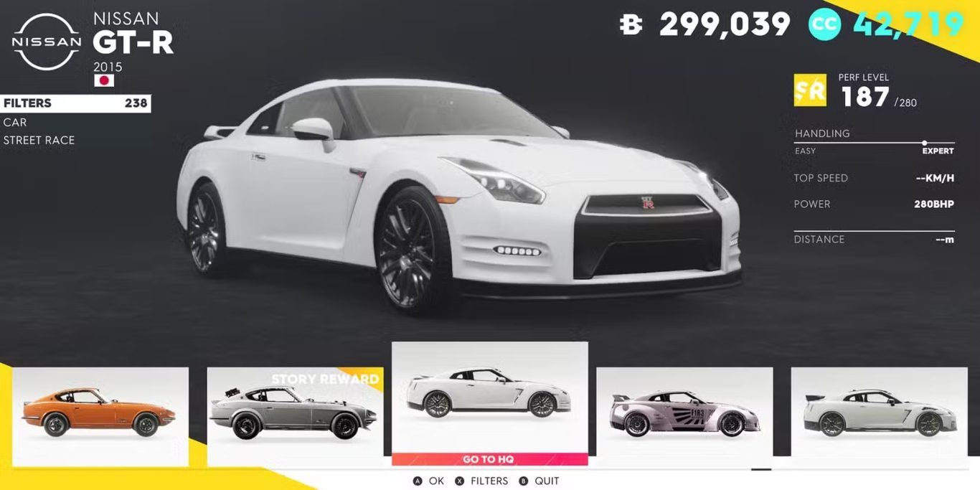Open the FILTERS 238 header
The height and width of the screenshot is (490, 980).
pos(75,103)
